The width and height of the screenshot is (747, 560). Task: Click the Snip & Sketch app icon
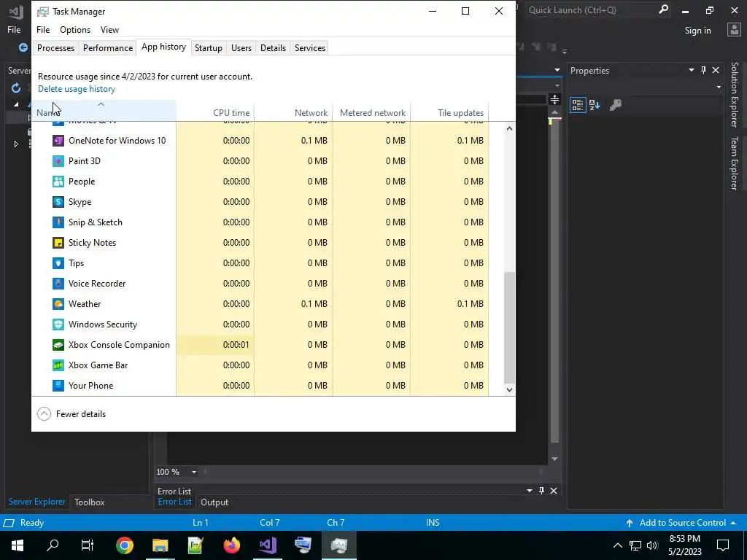coord(58,222)
